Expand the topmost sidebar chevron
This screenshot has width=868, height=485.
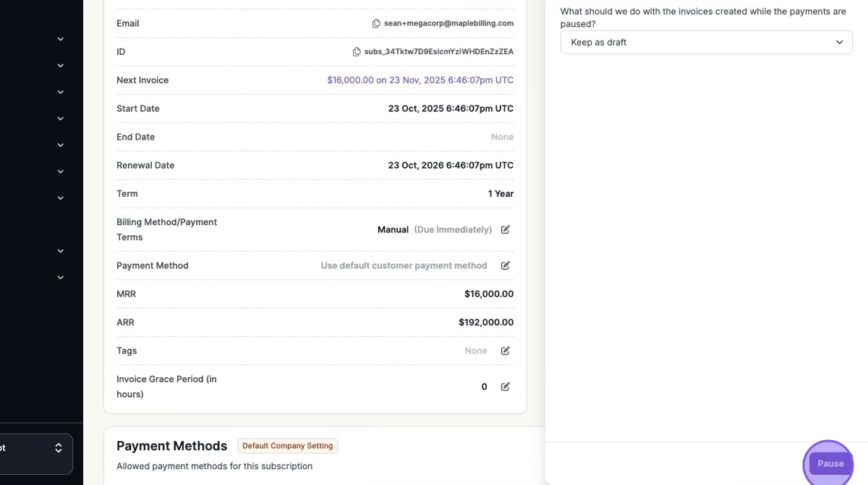coord(61,39)
